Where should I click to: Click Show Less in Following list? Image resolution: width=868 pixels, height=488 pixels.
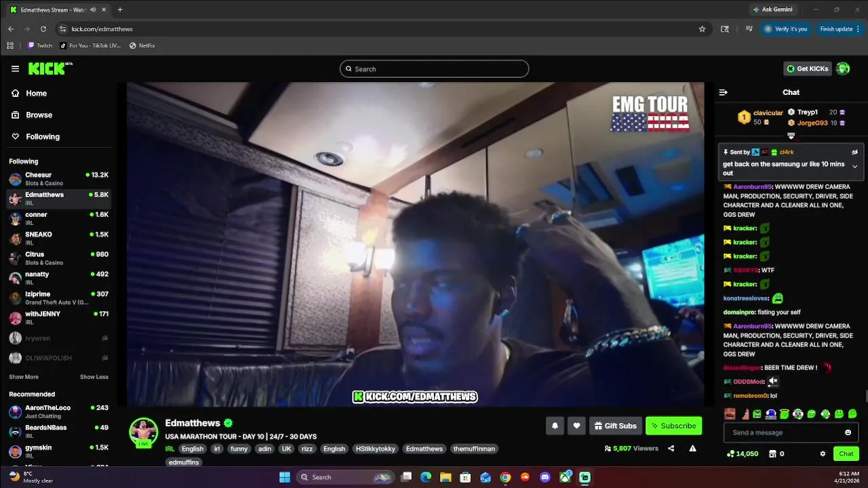pyautogui.click(x=94, y=377)
